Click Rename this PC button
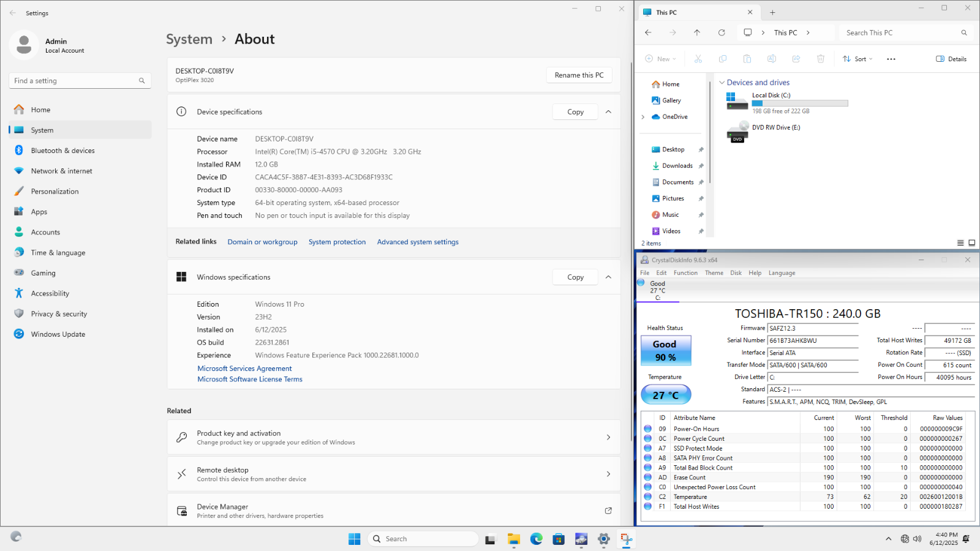Screen dimensions: 980x551 [x=579, y=75]
